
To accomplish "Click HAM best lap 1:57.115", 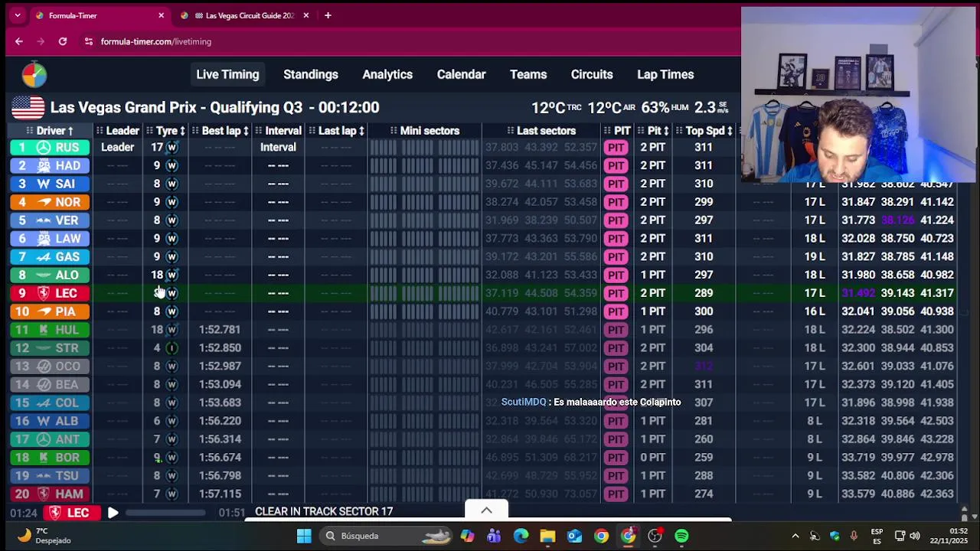I will click(220, 494).
